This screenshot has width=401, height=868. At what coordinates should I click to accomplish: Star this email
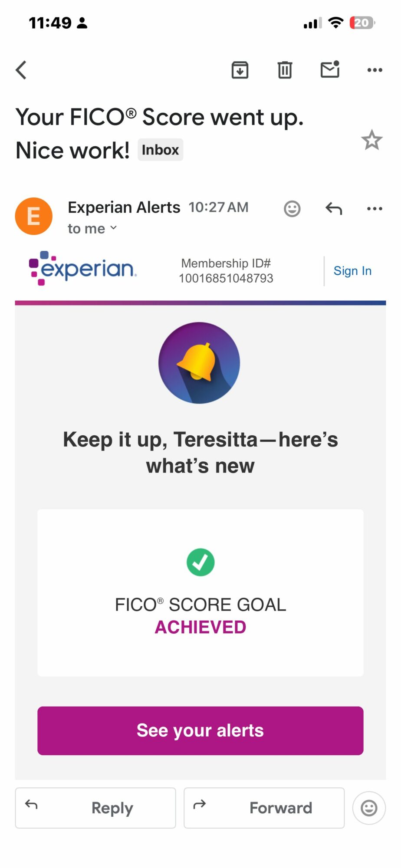(x=371, y=140)
